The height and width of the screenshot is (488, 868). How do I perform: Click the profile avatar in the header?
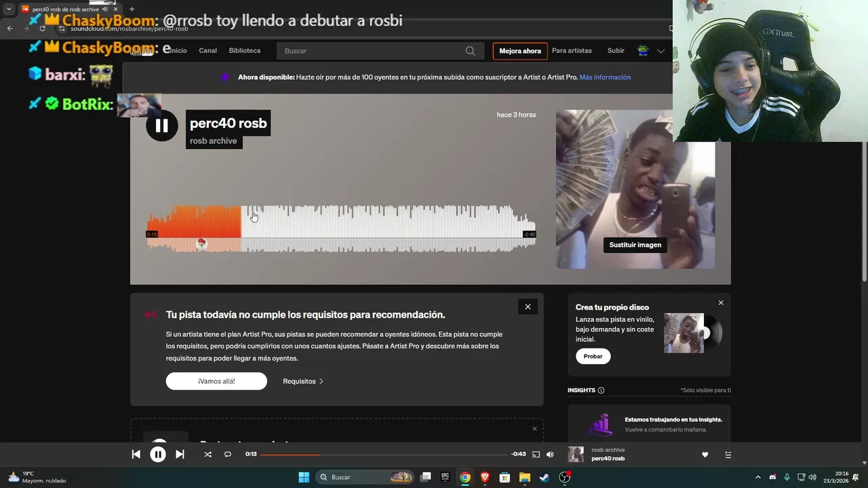(644, 51)
